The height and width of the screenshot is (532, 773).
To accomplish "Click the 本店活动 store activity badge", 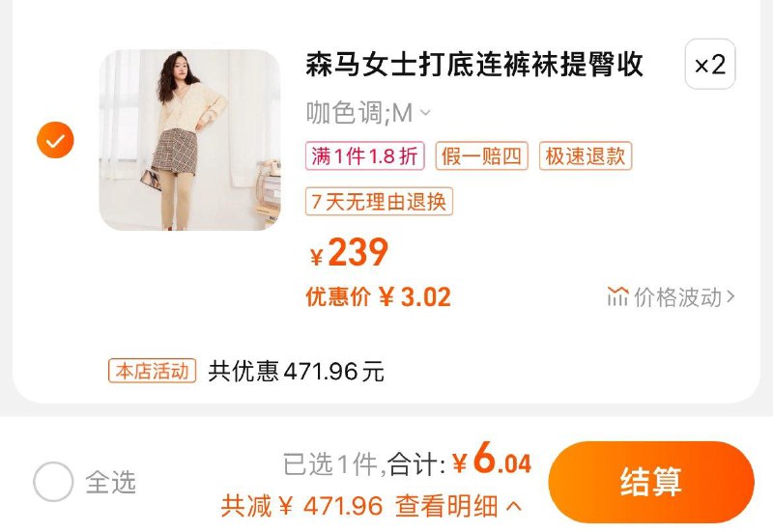I will point(153,371).
